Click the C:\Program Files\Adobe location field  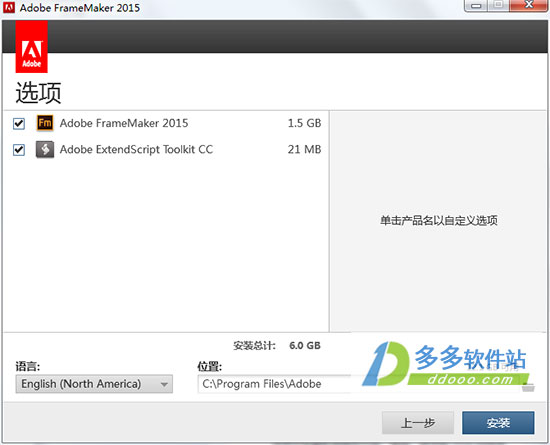coord(274,384)
